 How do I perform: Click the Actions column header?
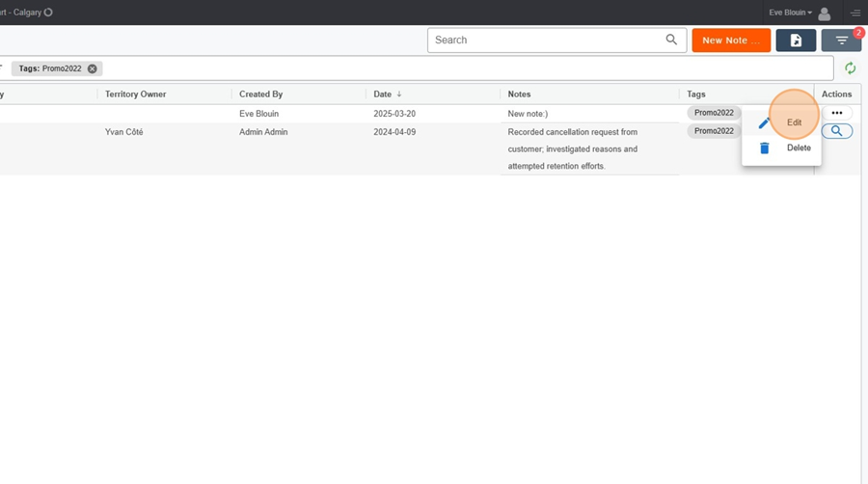pyautogui.click(x=836, y=94)
